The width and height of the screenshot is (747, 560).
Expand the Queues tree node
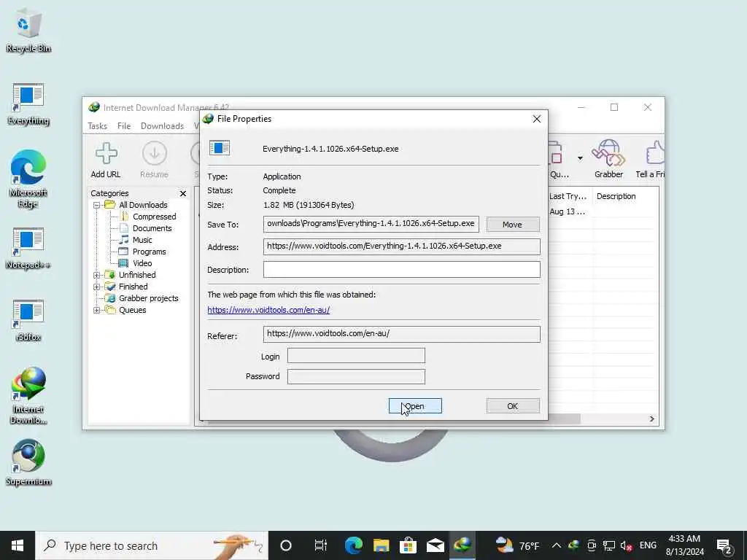pos(96,311)
